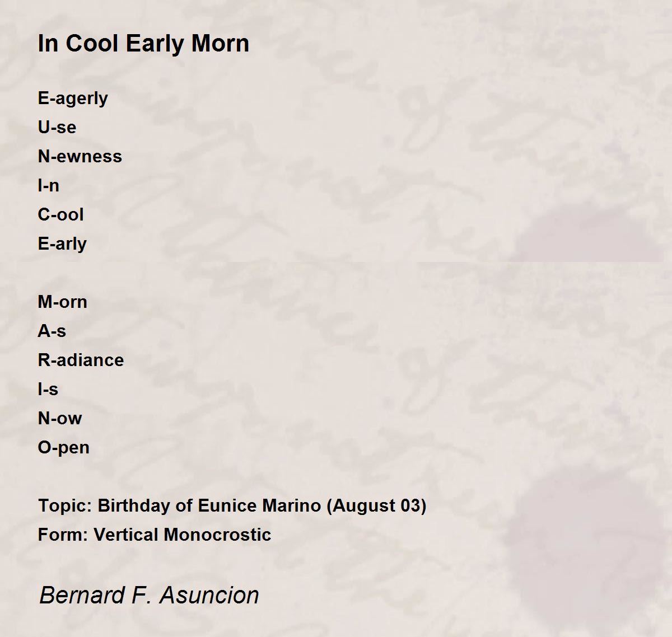Select the word R-adiance

[x=81, y=360]
